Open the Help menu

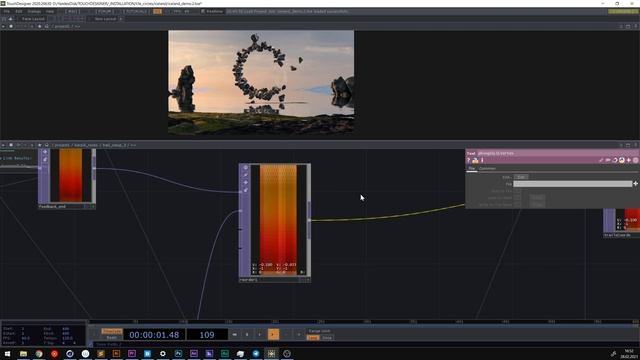click(x=50, y=11)
